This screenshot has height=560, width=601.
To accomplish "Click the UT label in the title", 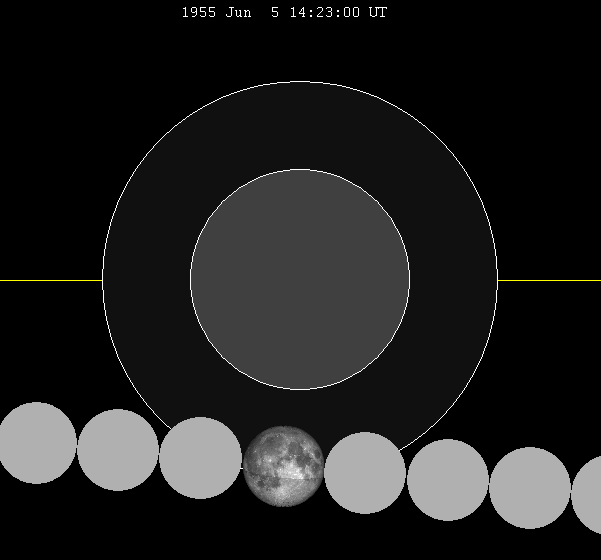I will click(377, 13).
